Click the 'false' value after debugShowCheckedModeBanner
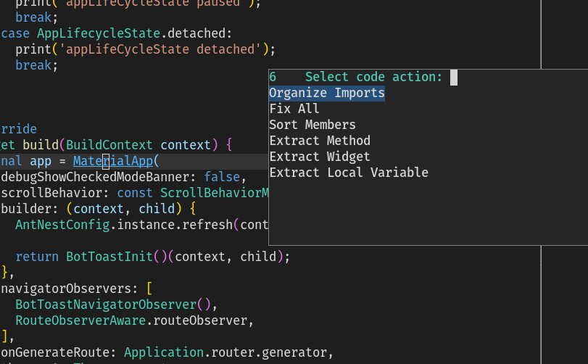This screenshot has width=588, height=364. coord(222,177)
